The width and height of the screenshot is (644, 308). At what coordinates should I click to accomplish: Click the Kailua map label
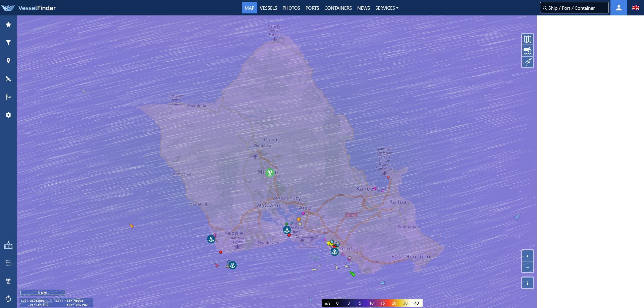pos(398,202)
